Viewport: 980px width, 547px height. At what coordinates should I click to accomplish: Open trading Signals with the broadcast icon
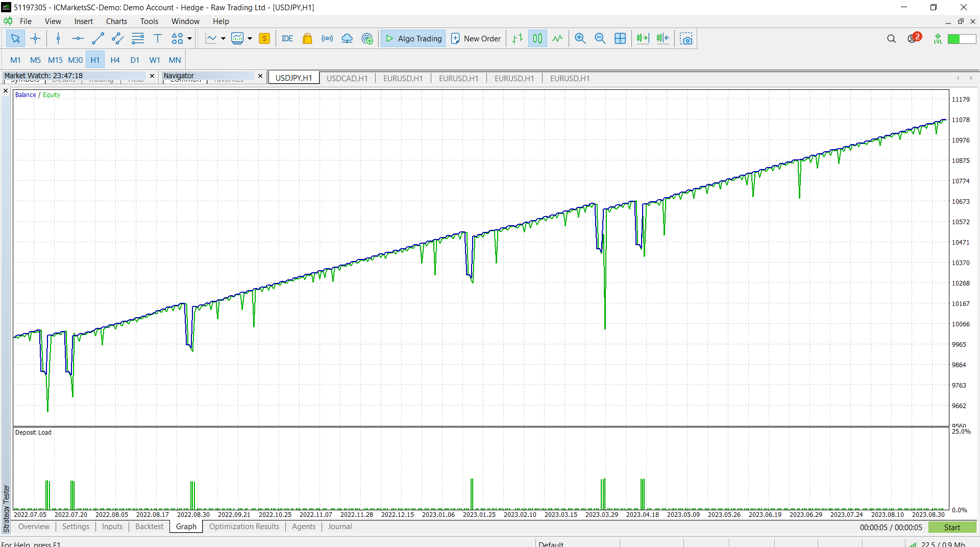pos(327,38)
